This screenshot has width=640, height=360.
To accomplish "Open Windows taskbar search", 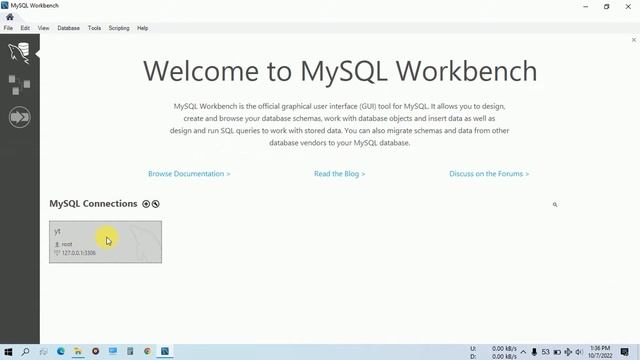I will pyautogui.click(x=25, y=351).
